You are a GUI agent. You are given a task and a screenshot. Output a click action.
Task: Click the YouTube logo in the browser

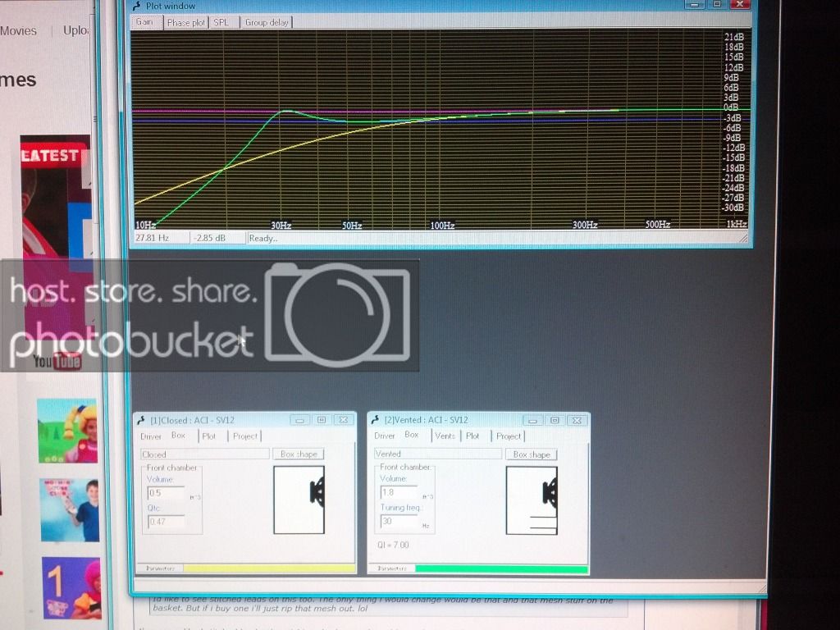tap(57, 361)
